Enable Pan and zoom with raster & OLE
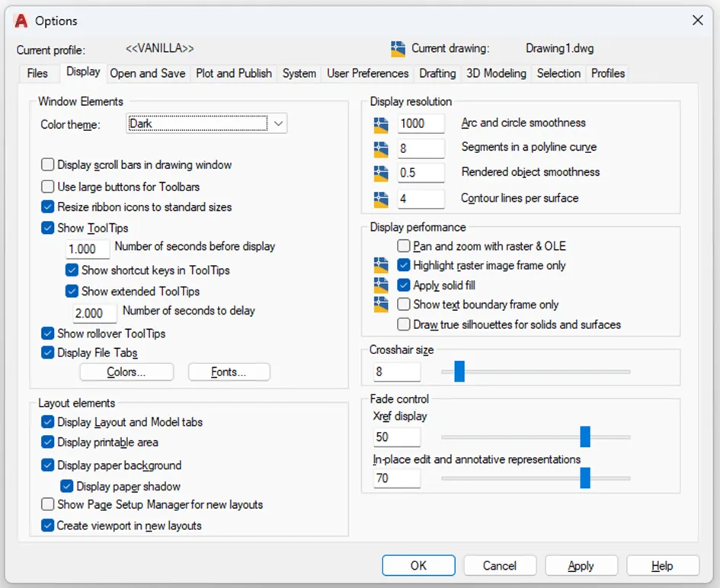 pyautogui.click(x=404, y=246)
